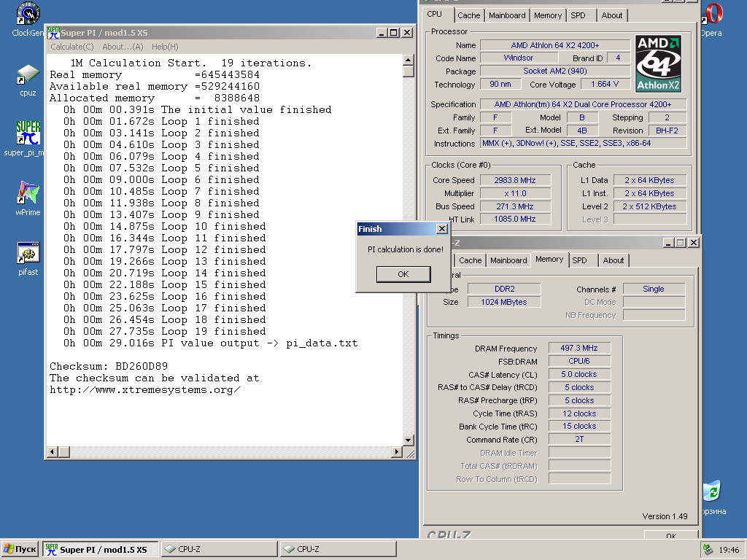This screenshot has height=560, width=747.
Task: Click the Package value Socket AM2 (940)
Action: click(555, 71)
